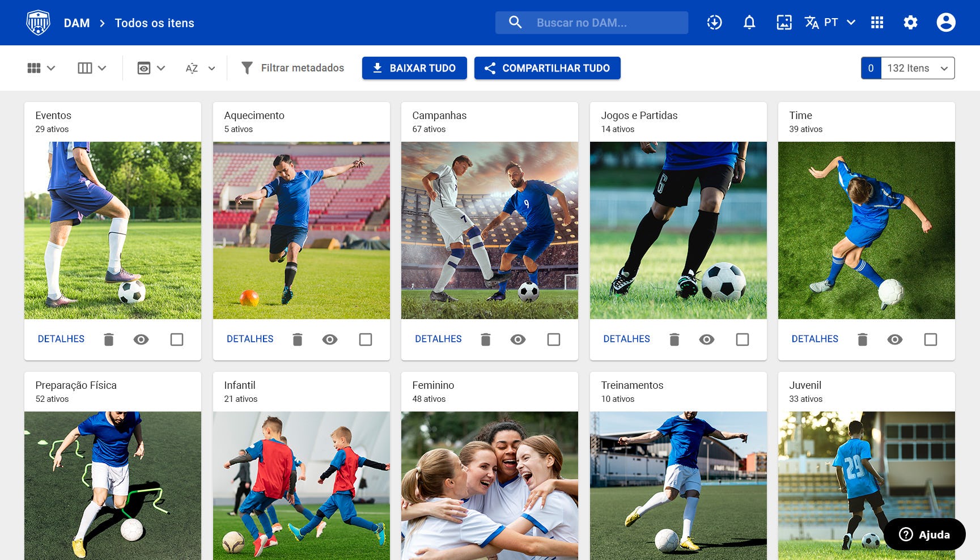Open the Campanhas folder thumbnail
980x560 pixels.
490,230
